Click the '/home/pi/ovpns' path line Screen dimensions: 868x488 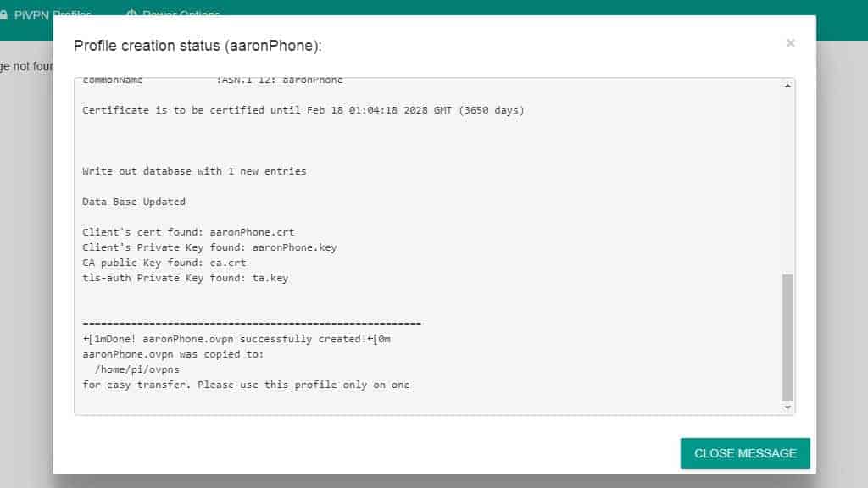pos(136,369)
